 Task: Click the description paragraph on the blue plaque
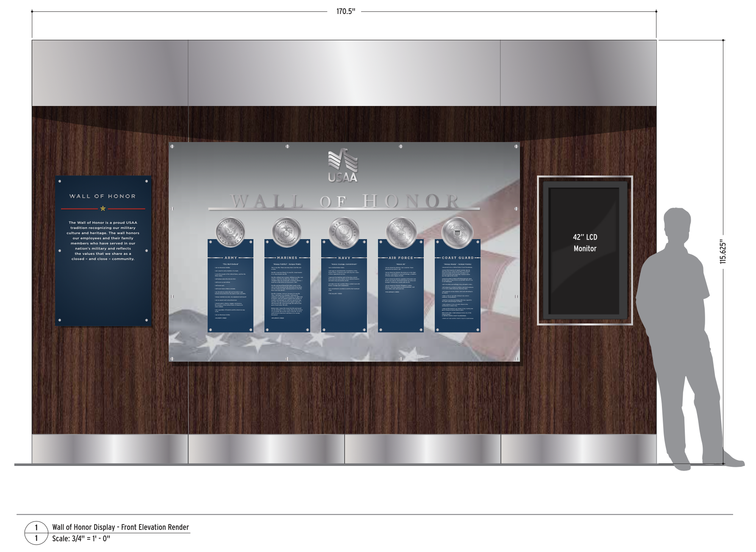coord(103,240)
